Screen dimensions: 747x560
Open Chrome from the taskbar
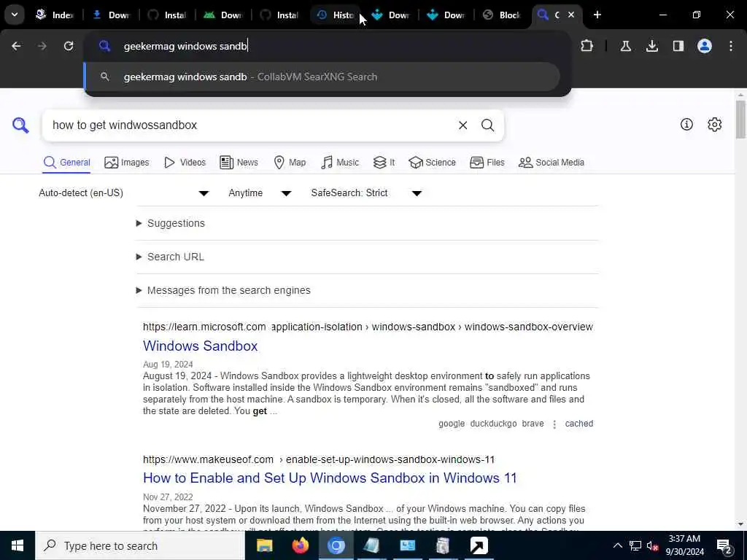click(x=336, y=545)
